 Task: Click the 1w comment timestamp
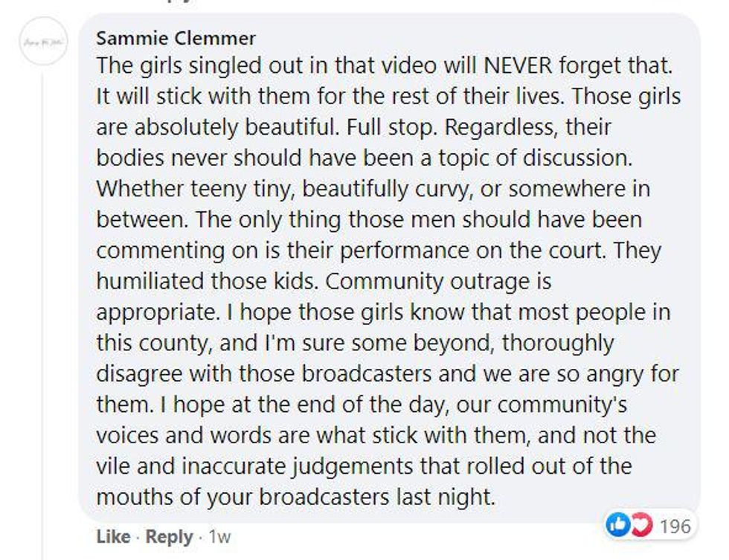tap(219, 537)
